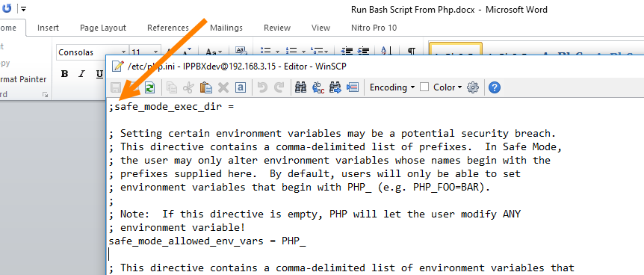644x275 pixels.
Task: Expand Word font size list
Action: [x=155, y=52]
